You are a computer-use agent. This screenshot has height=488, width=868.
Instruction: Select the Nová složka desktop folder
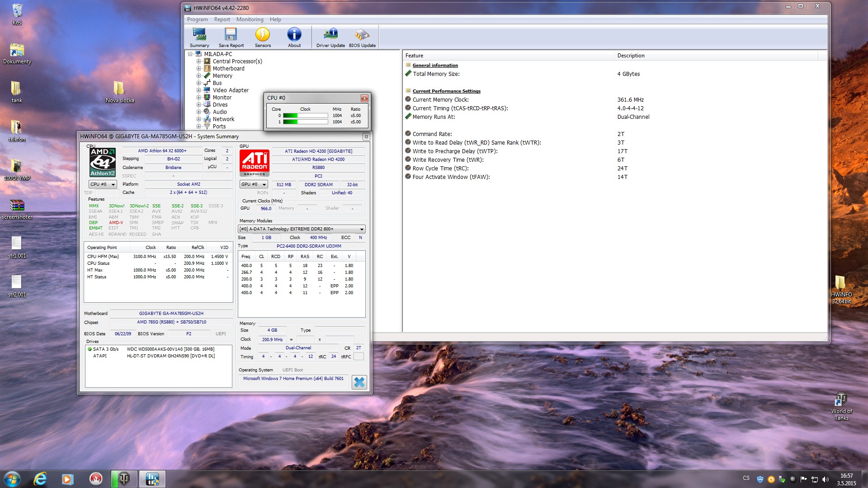click(x=120, y=92)
